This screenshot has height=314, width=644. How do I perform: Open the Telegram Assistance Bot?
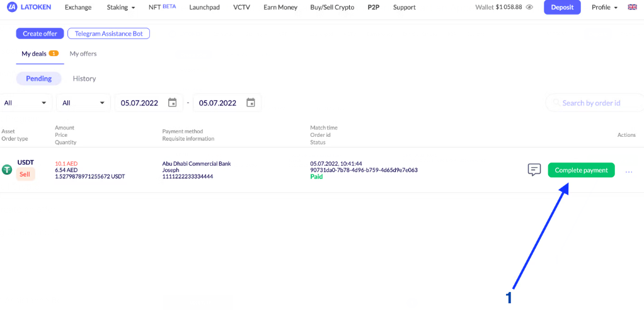[x=108, y=33]
